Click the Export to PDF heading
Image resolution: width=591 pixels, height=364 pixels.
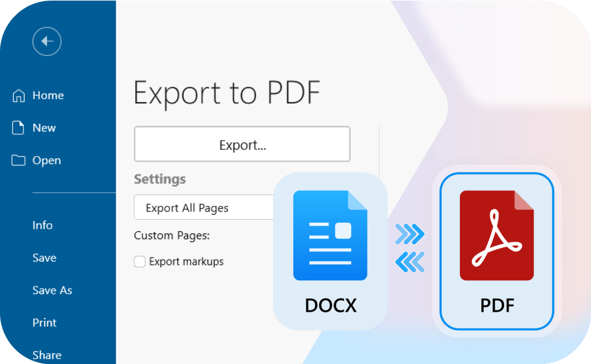pyautogui.click(x=227, y=92)
